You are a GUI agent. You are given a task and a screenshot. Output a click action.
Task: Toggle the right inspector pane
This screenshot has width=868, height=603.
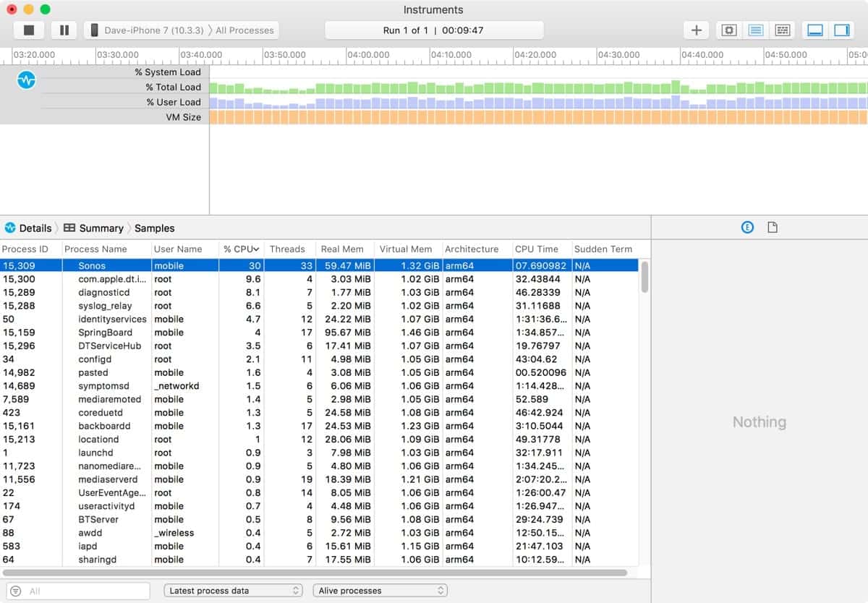841,30
